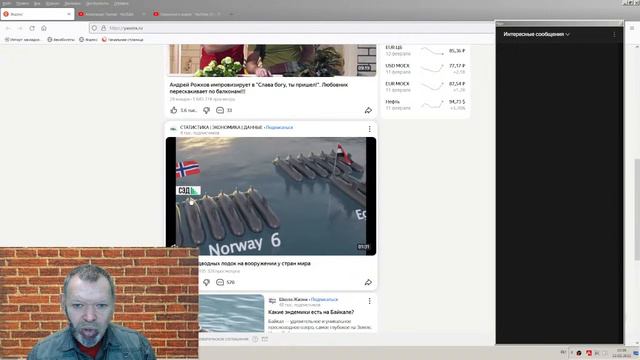Open the submarines video title link
The width and height of the screenshot is (640, 360).
click(255, 263)
